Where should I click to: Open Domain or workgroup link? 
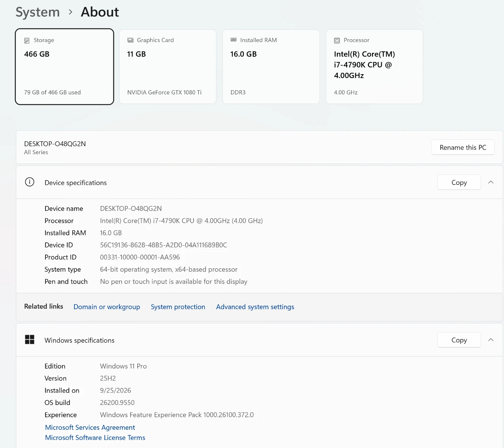coord(107,307)
